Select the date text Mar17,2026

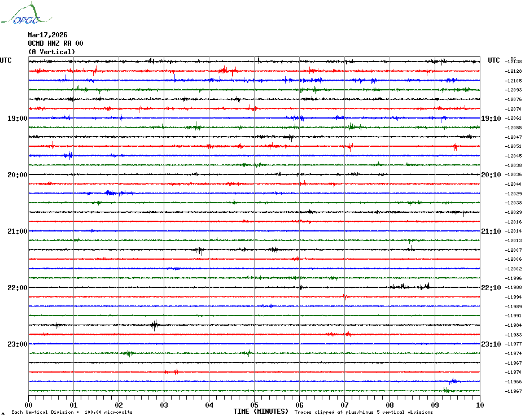coord(47,35)
